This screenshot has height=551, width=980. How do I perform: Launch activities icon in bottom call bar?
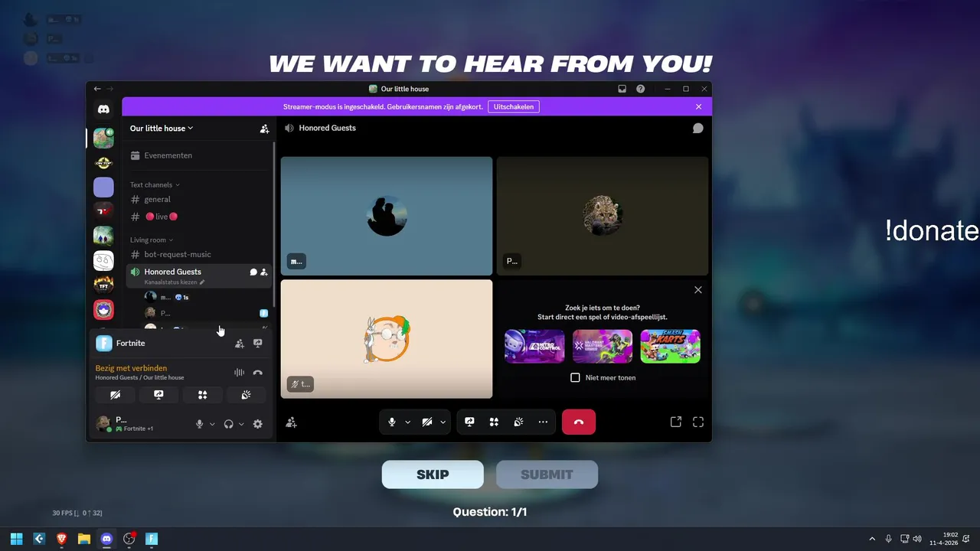pyautogui.click(x=494, y=422)
